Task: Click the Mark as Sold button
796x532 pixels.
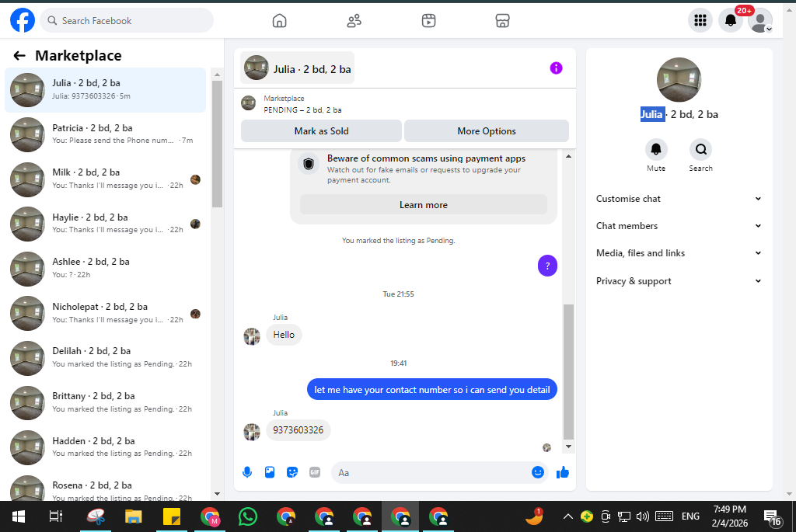Action: [x=321, y=130]
